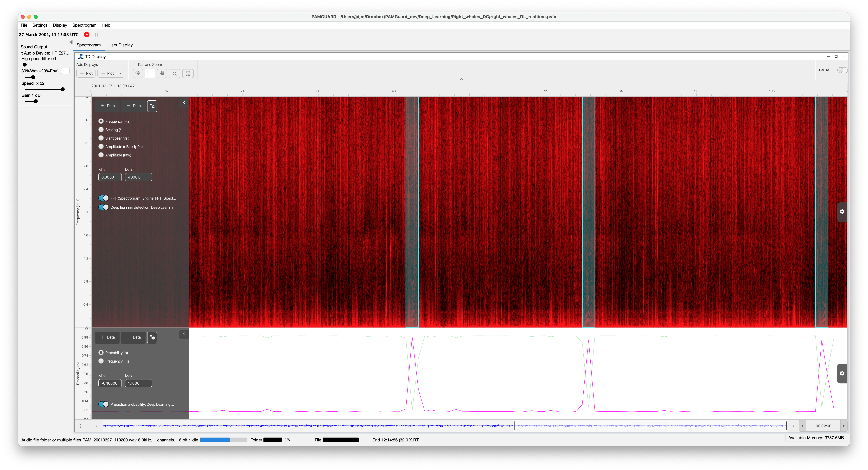This screenshot has width=868, height=470.
Task: Open the Spectrogram menu
Action: click(84, 25)
